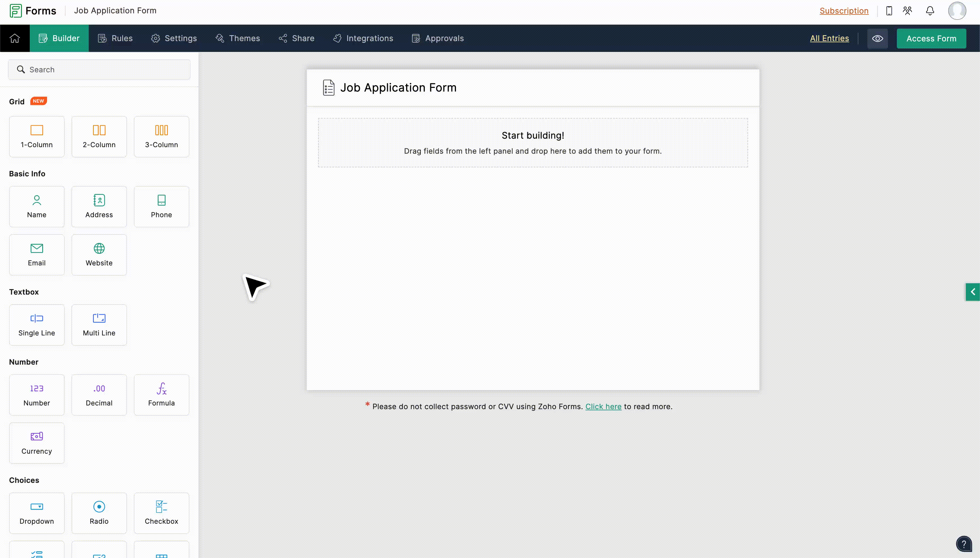Click the Formula field icon
Image resolution: width=980 pixels, height=558 pixels.
coord(161,394)
